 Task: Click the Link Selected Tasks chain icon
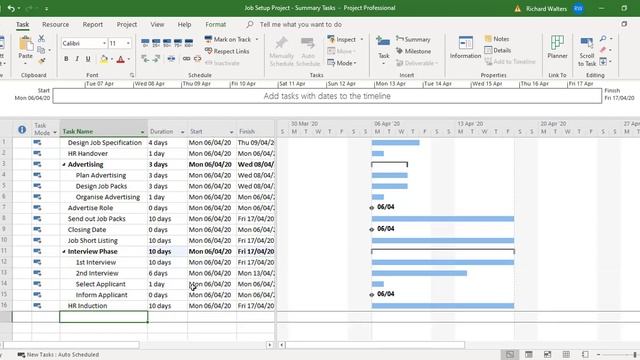[186, 59]
